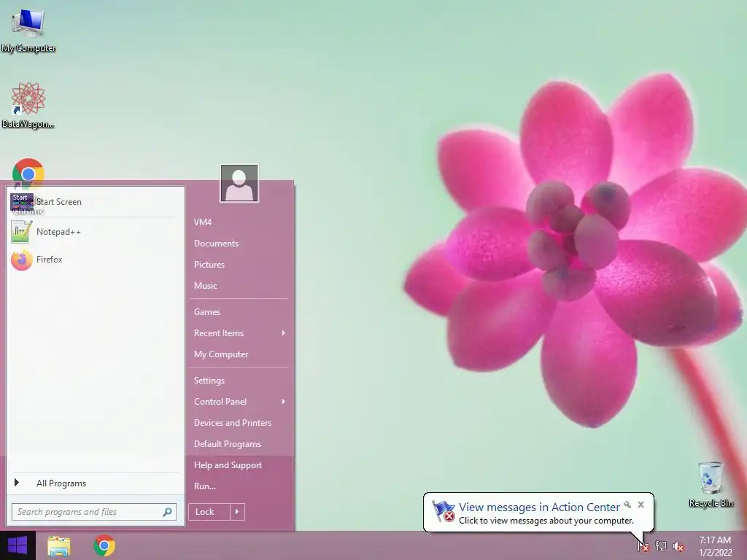747x560 pixels.
Task: Click the network tray icon
Action: click(661, 546)
